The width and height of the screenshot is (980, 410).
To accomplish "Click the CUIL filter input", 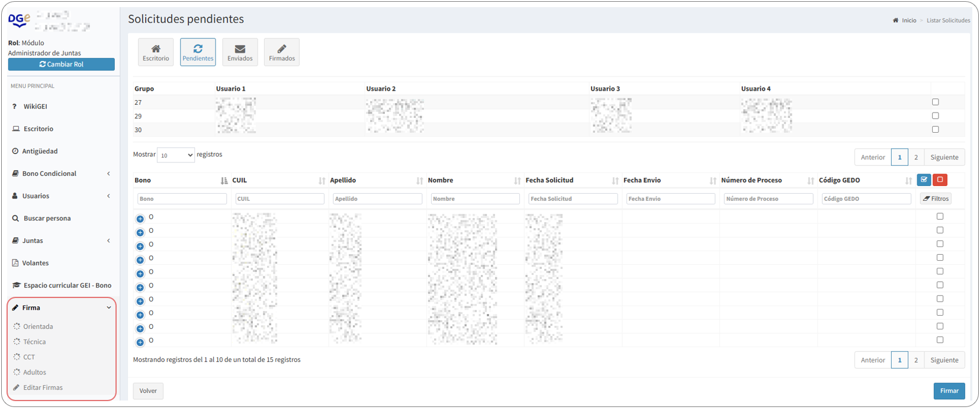I will (279, 198).
